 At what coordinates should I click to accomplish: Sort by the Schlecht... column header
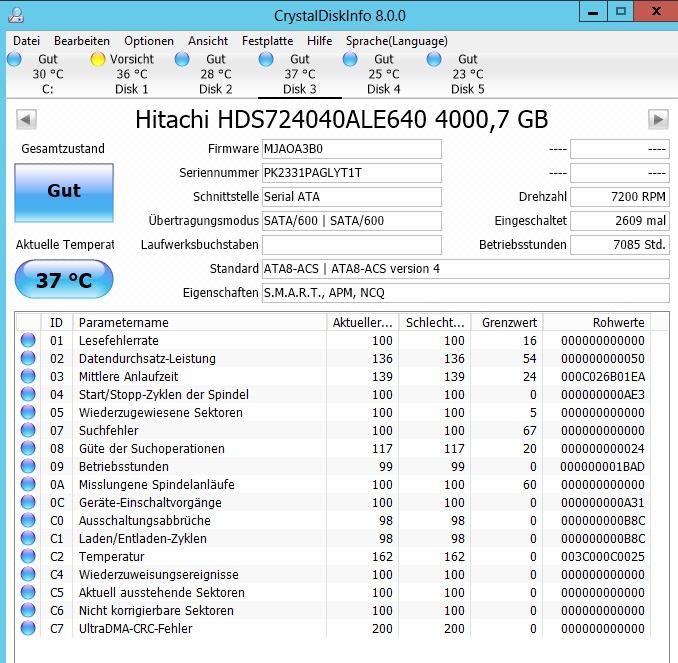[435, 322]
